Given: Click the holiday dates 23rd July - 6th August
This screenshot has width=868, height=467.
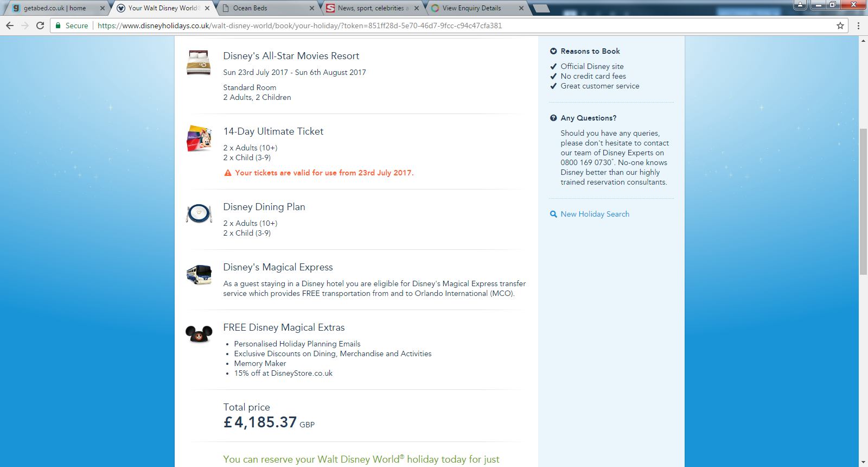Looking at the screenshot, I should click(x=295, y=72).
